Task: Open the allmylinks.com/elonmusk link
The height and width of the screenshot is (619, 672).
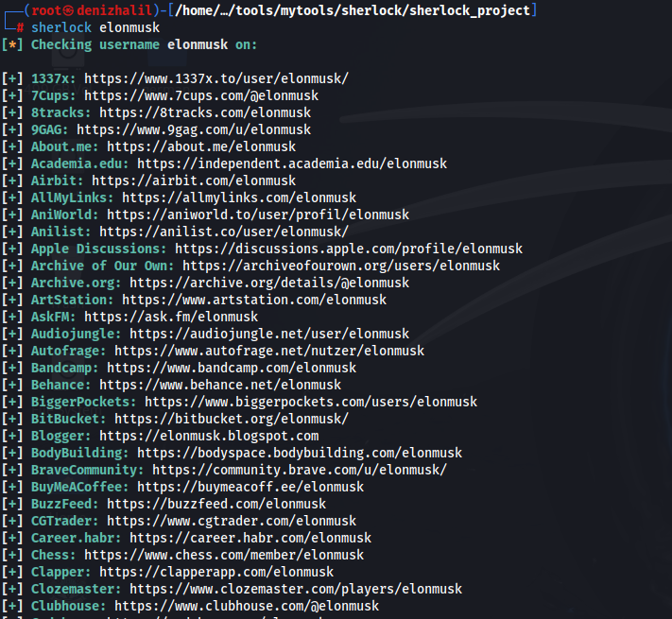Action: click(239, 198)
